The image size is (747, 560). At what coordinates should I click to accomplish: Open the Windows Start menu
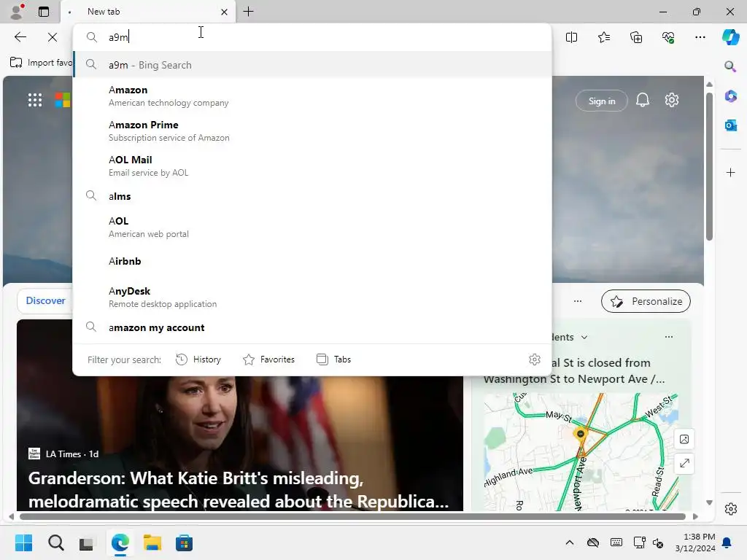pyautogui.click(x=23, y=542)
